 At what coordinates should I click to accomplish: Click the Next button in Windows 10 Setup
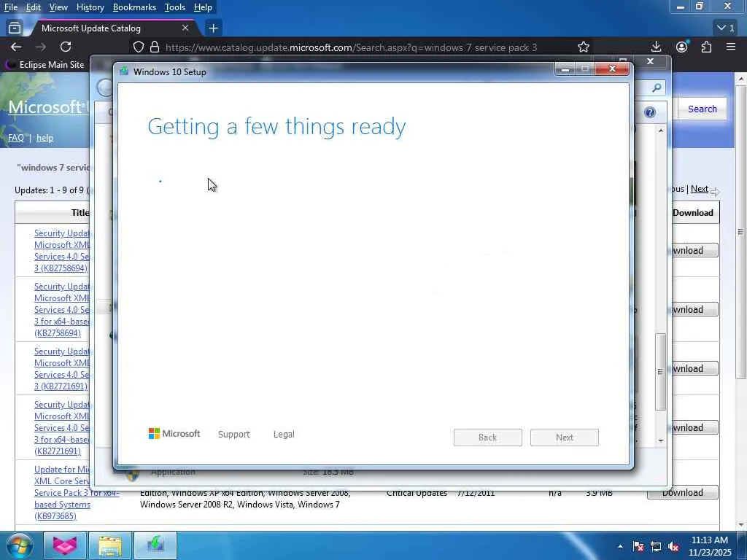[565, 437]
